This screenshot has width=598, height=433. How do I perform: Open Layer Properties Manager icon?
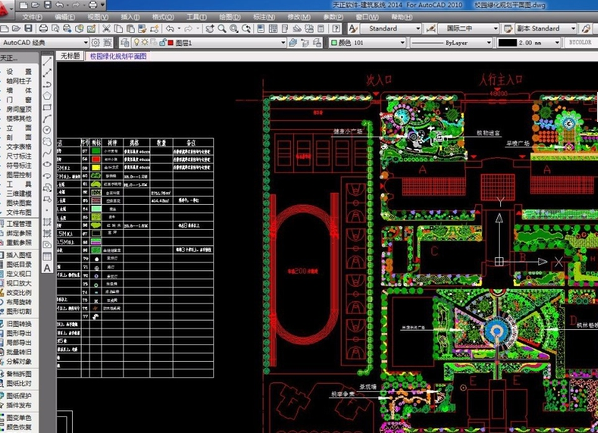click(x=125, y=43)
